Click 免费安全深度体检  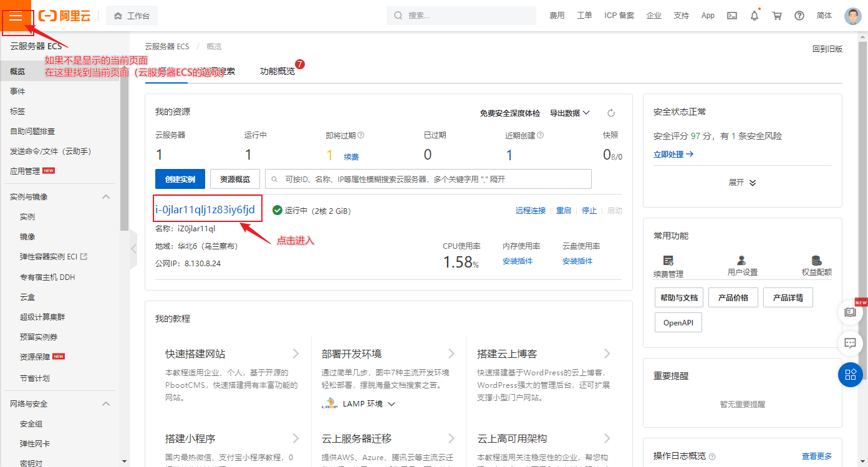click(509, 113)
